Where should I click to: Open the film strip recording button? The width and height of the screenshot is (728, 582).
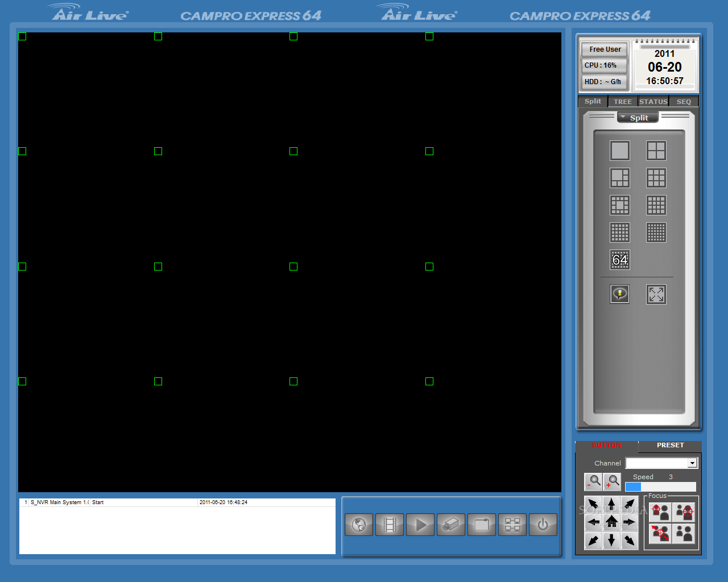tap(390, 525)
